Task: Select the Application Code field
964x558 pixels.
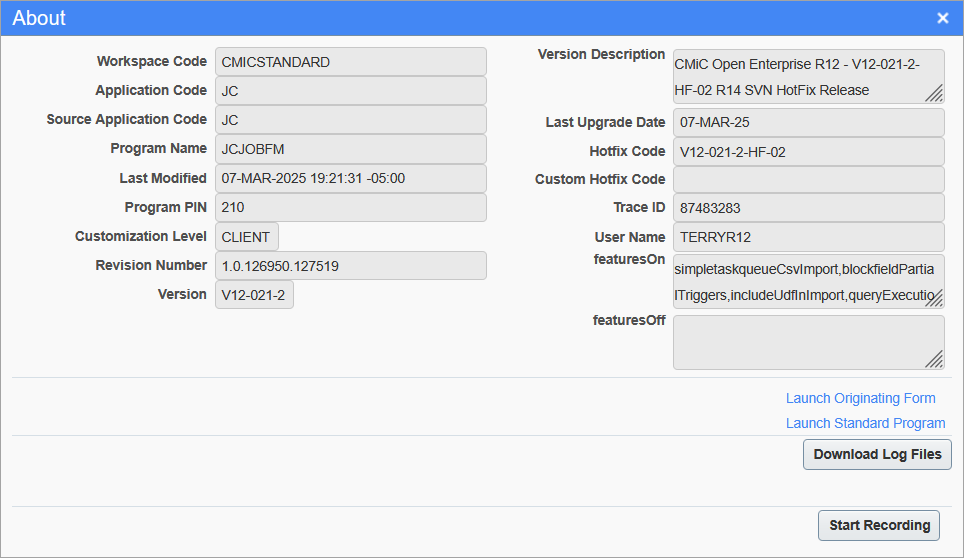Action: click(350, 91)
